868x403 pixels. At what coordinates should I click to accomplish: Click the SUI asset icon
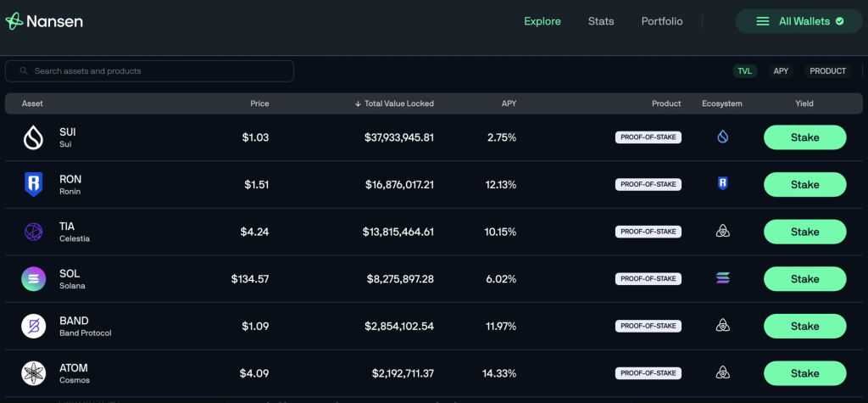click(x=33, y=137)
